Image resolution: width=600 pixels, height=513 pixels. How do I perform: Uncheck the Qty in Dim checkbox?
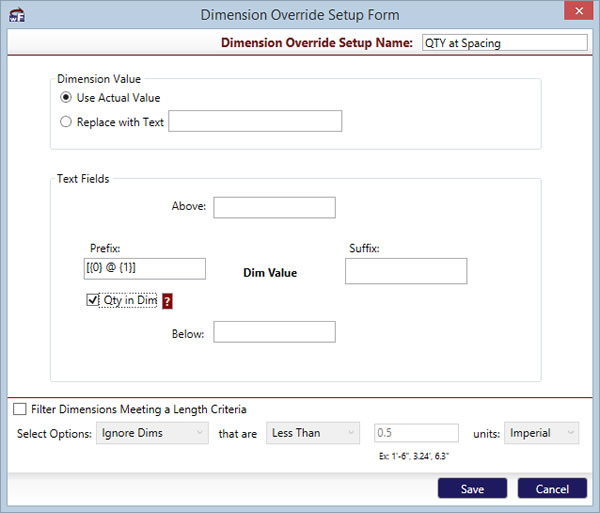pos(93,300)
